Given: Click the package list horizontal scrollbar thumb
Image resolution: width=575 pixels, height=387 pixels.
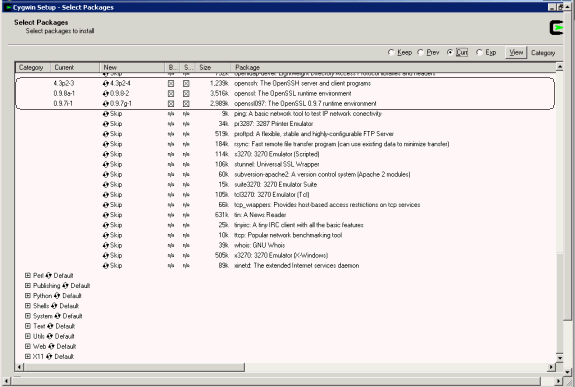Looking at the screenshot, I should [134, 367].
